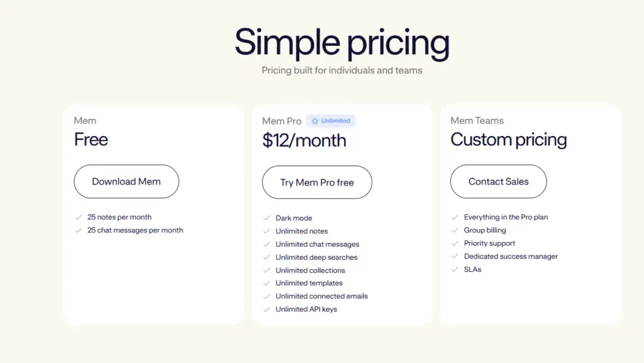Select checkmark next to Unlimited notes

pyautogui.click(x=267, y=231)
